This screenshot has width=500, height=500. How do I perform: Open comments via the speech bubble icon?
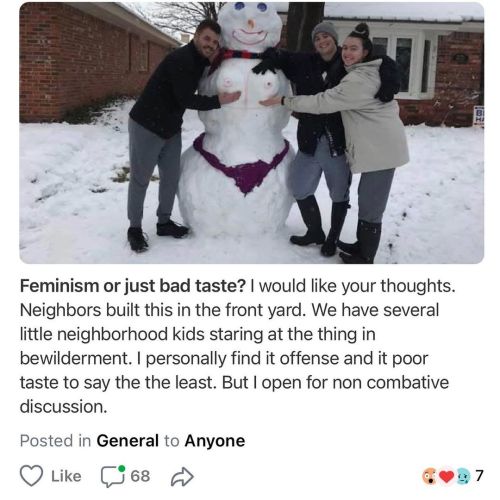tap(113, 476)
